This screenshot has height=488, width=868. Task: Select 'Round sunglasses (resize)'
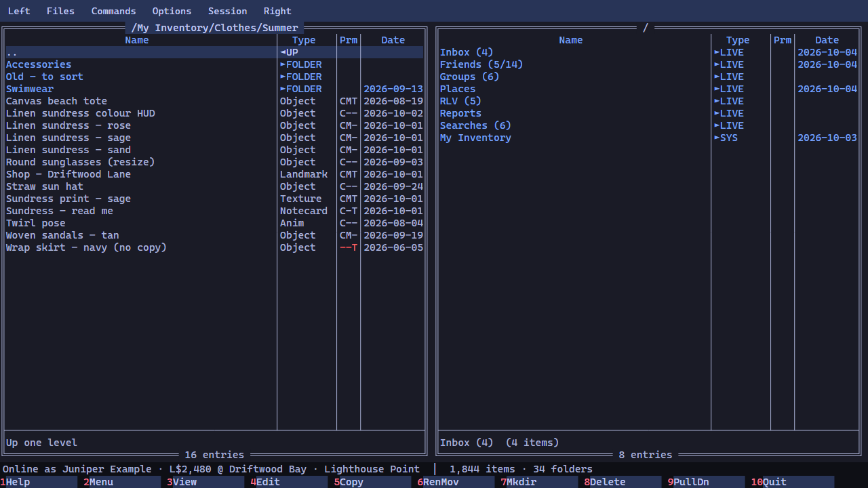(x=214, y=162)
